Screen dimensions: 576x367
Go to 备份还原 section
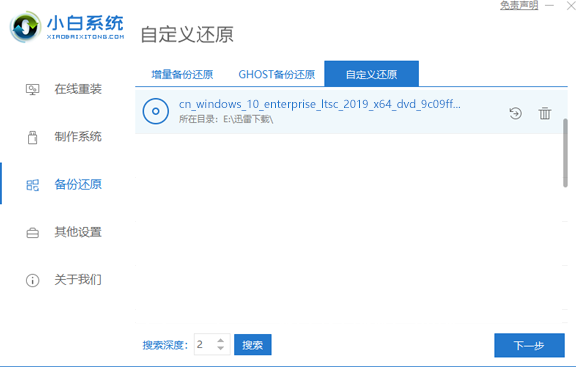[78, 184]
